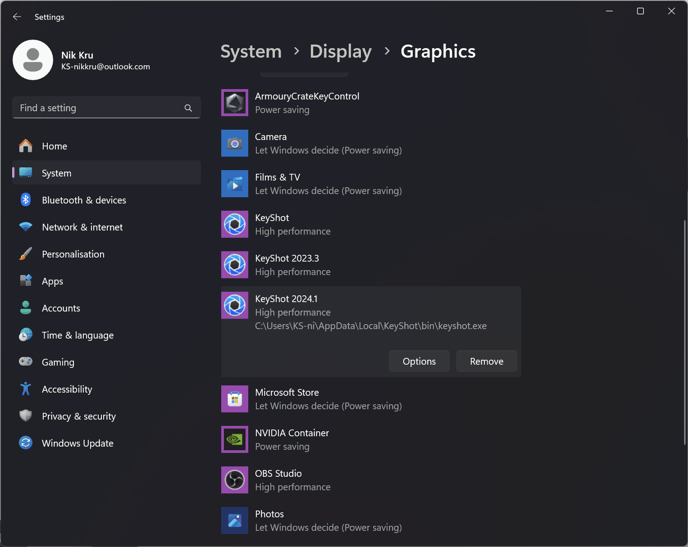Click the Camera app icon
This screenshot has width=688, height=547.
pyautogui.click(x=234, y=143)
